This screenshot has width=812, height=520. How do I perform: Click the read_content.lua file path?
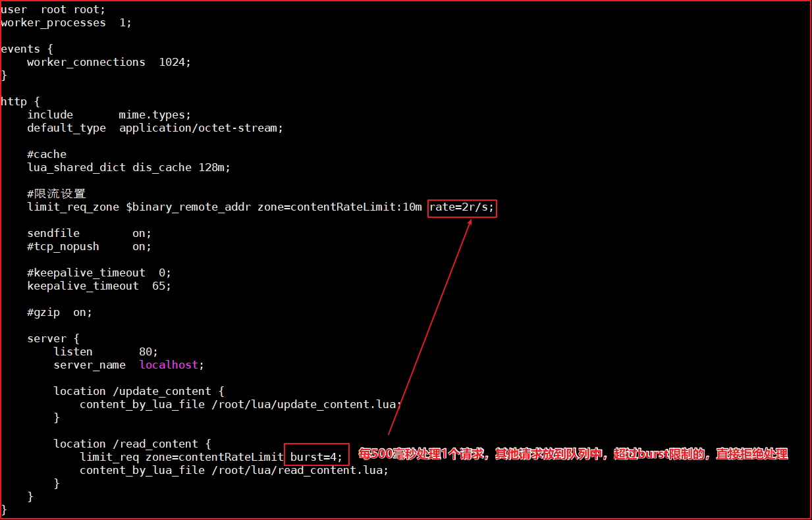coord(300,470)
